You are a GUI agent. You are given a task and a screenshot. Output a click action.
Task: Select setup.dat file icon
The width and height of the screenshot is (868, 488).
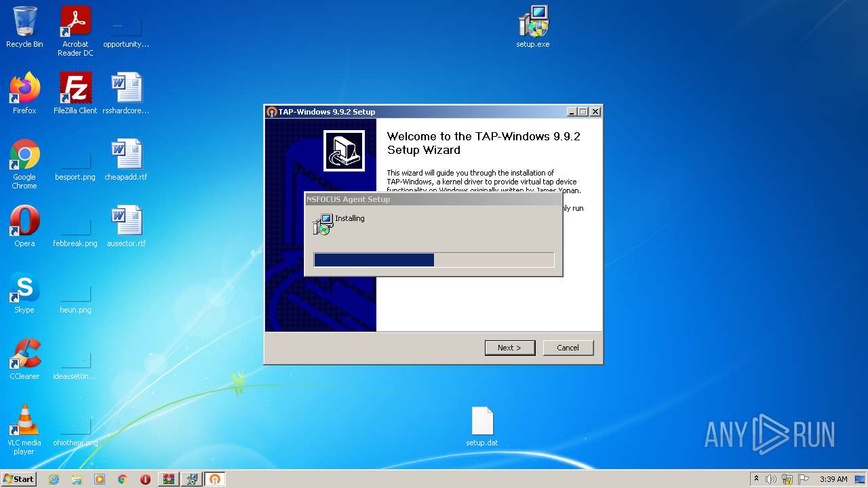(x=482, y=426)
